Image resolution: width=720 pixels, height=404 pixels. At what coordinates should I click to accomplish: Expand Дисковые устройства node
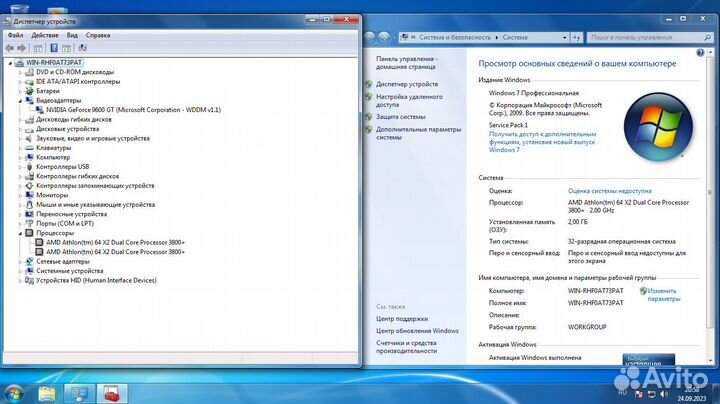[x=20, y=129]
